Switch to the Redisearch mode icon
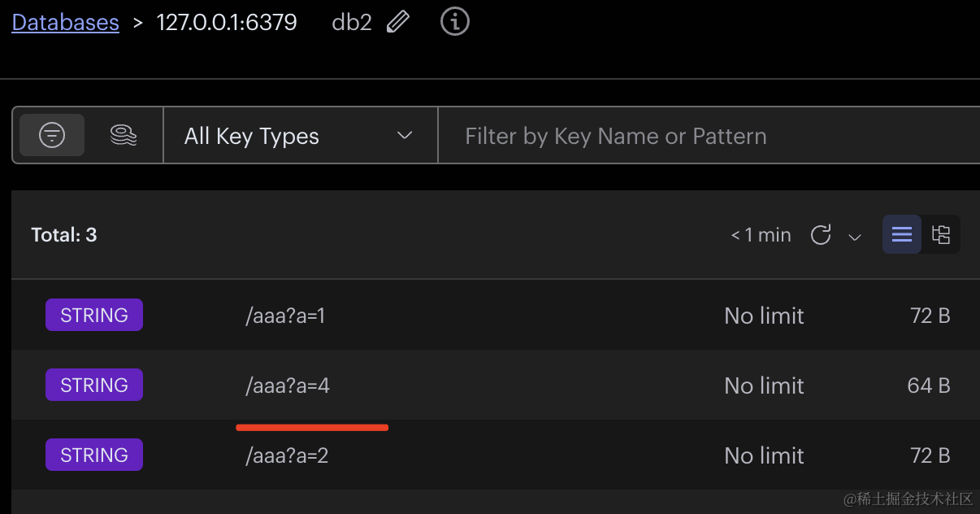The height and width of the screenshot is (514, 980). tap(123, 135)
